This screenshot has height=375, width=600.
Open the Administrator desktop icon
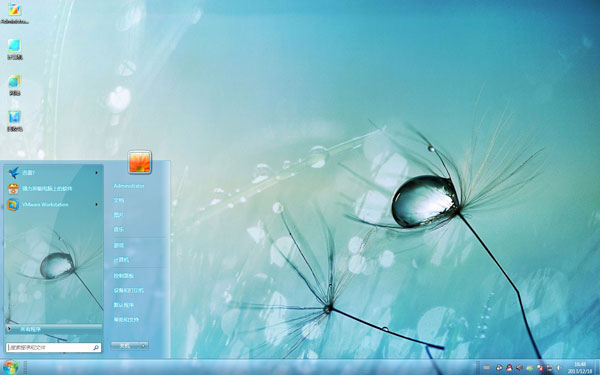click(15, 13)
